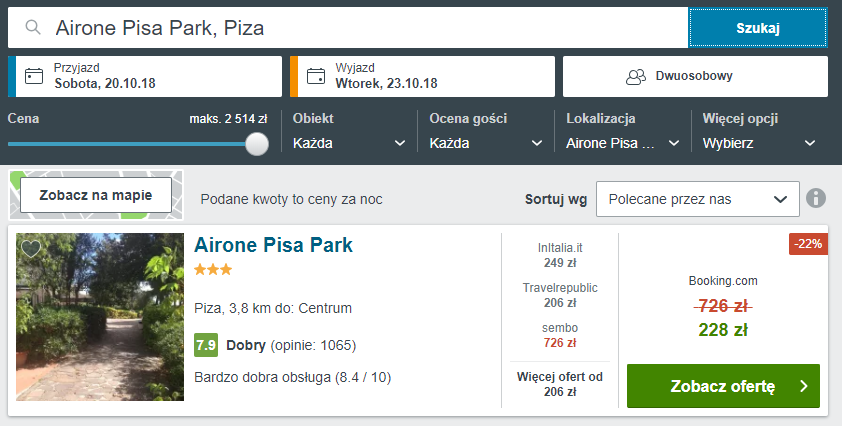This screenshot has height=426, width=842.
Task: Open the hotel garden path photo
Action: pos(100,317)
